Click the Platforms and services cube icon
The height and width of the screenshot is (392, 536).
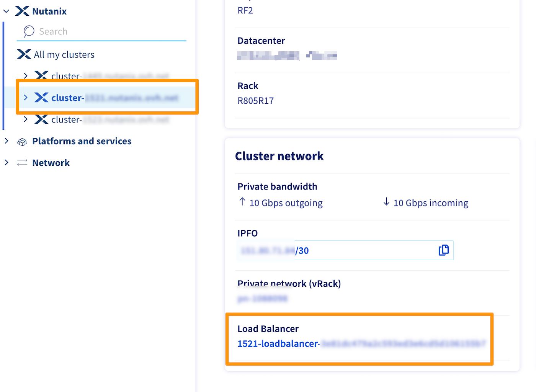point(22,141)
